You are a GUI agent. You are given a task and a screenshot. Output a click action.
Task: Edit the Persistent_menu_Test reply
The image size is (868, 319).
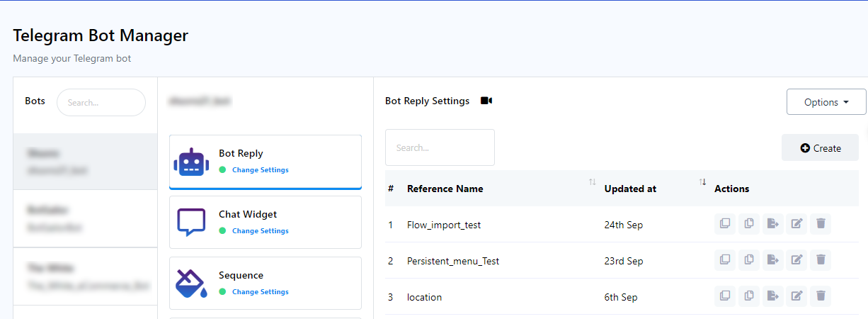click(x=796, y=260)
